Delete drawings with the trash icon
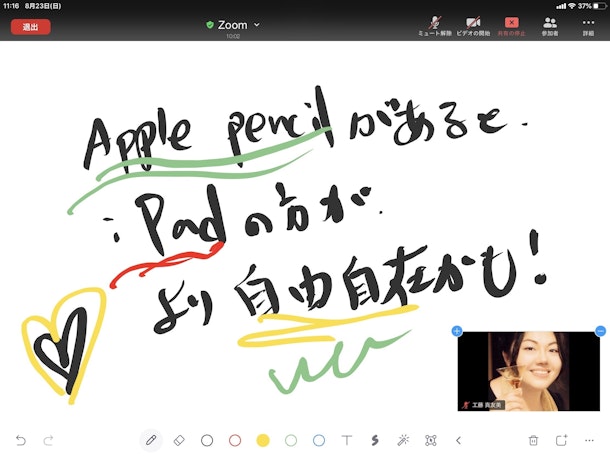Viewport: 610px width, 458px height. click(x=533, y=440)
